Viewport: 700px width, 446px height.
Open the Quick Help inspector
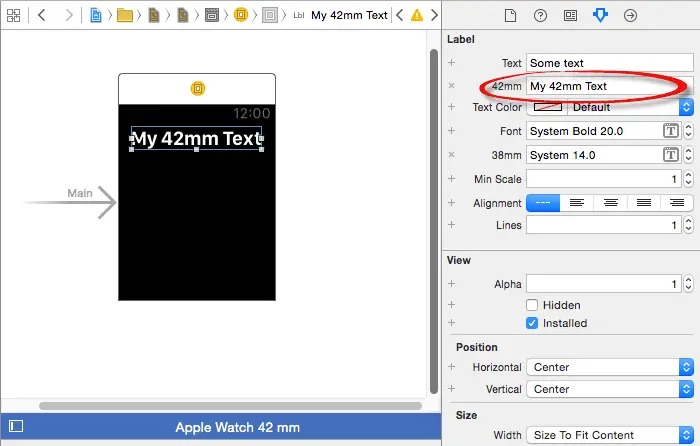(x=540, y=15)
